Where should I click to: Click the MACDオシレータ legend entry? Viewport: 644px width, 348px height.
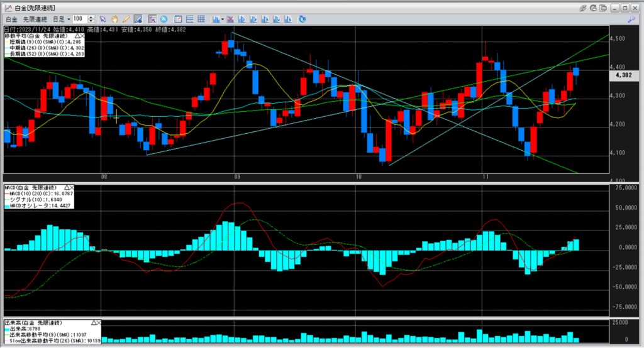[x=38, y=206]
